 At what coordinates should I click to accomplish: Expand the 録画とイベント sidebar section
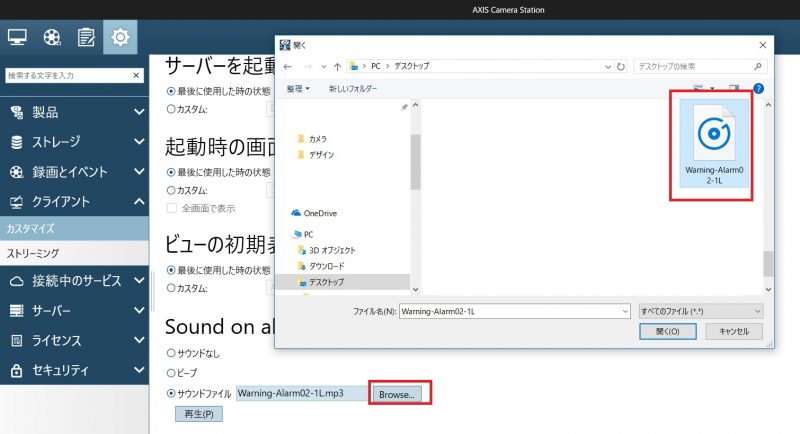click(x=139, y=172)
